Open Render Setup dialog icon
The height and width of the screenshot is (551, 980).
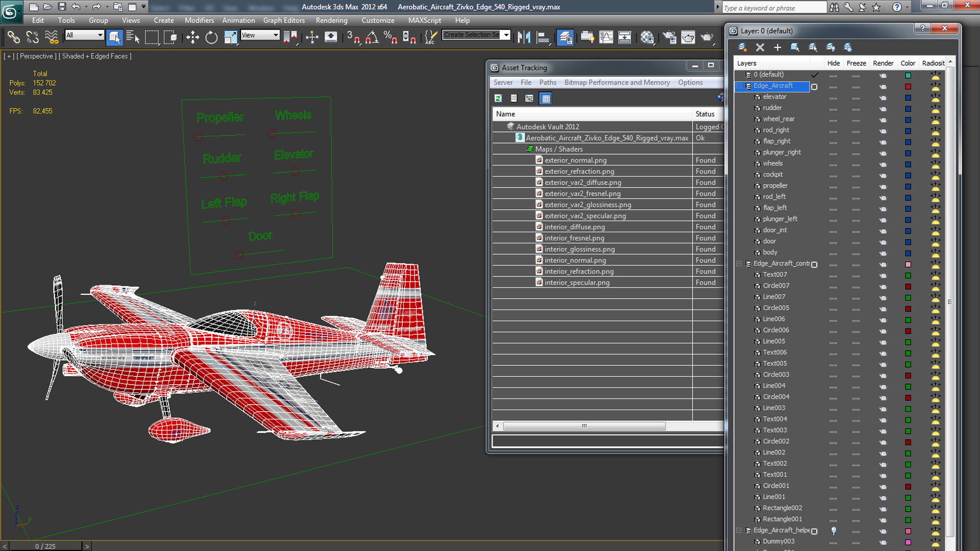[x=669, y=37]
